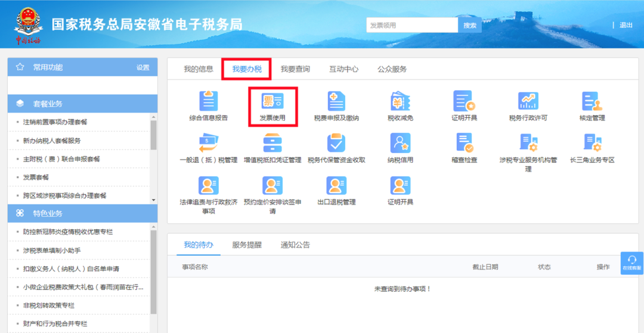
Task: Open 一般退（抵）税管理 icon
Action: point(209,143)
